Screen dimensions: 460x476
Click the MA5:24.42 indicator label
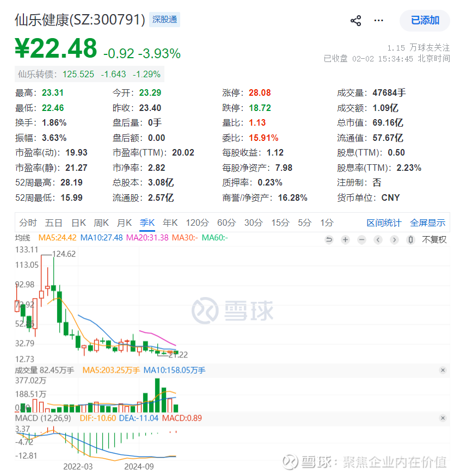point(57,238)
